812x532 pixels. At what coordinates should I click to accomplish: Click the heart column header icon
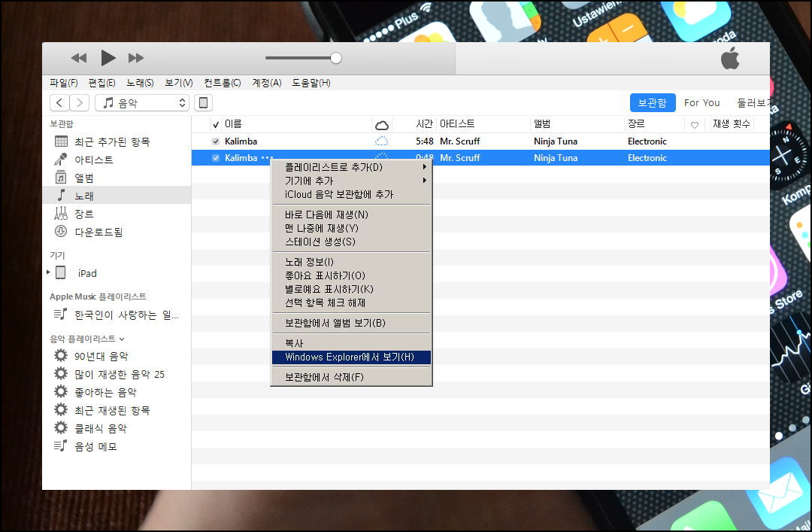click(x=695, y=125)
